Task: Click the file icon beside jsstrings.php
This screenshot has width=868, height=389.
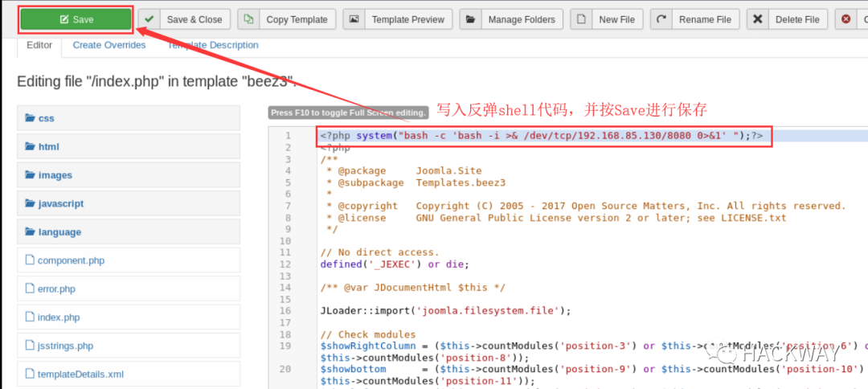Action: click(30, 346)
